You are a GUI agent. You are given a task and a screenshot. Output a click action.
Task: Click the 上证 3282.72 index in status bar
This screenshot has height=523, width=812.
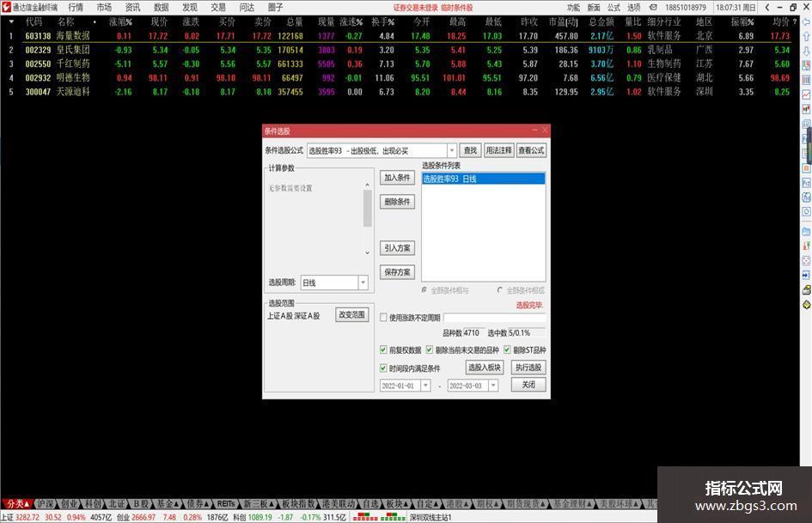click(21, 517)
